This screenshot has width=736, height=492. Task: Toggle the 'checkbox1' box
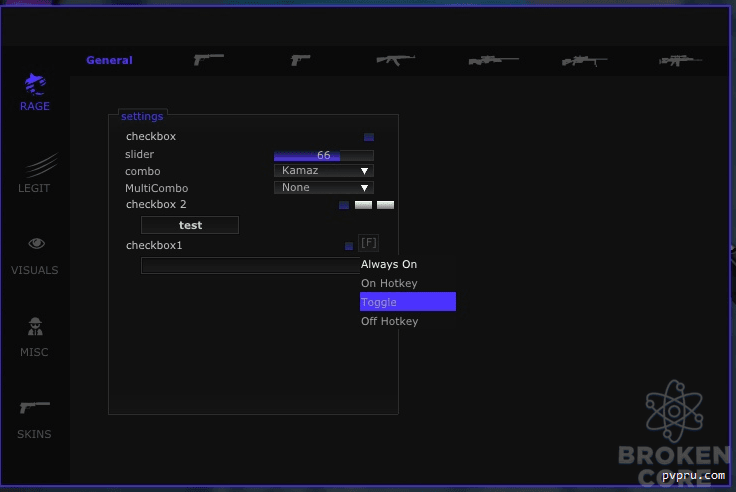click(x=349, y=246)
